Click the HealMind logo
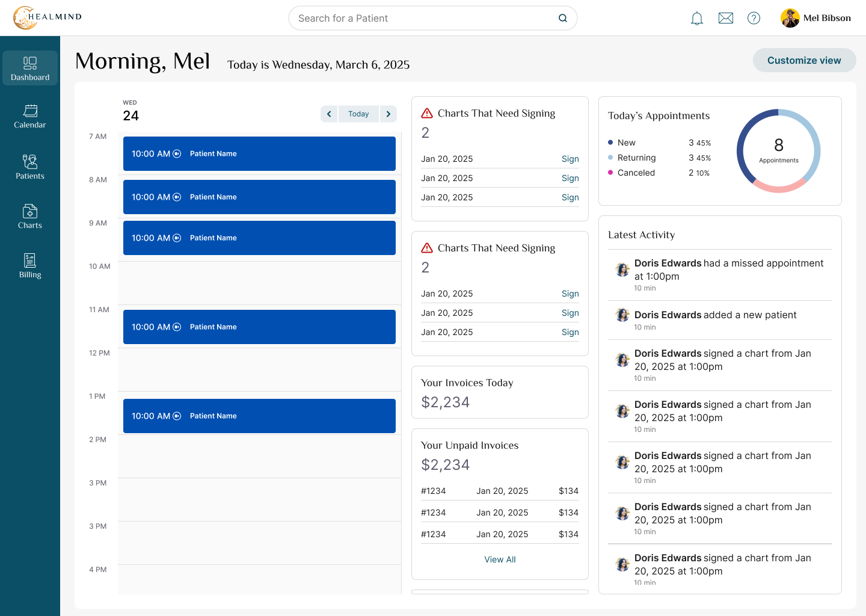The image size is (866, 616). click(48, 17)
